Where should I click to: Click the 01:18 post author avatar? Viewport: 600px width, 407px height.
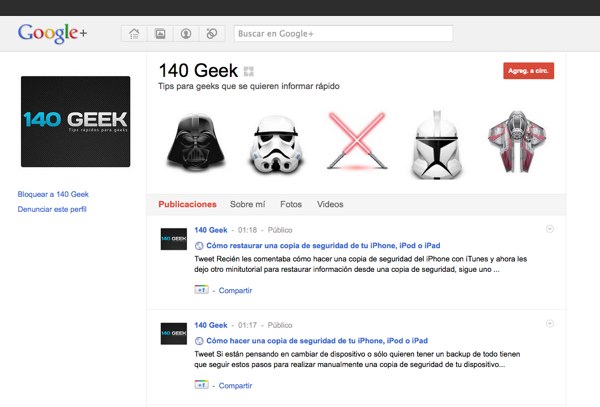pos(174,239)
